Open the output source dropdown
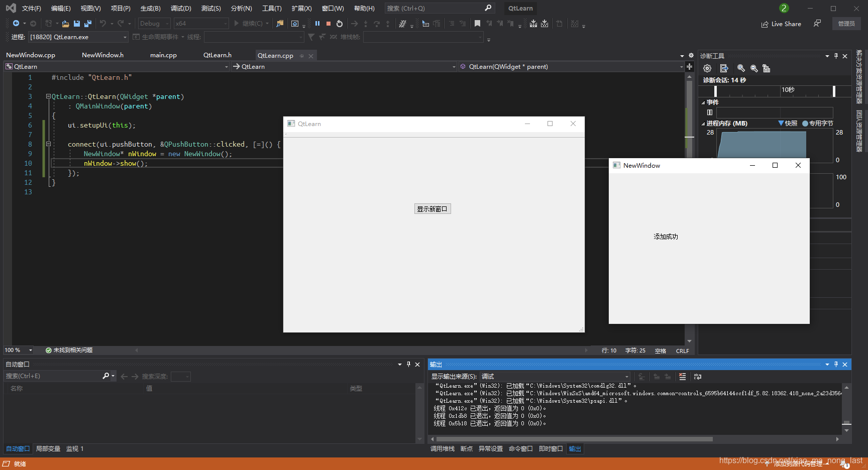This screenshot has width=868, height=470. tap(555, 377)
